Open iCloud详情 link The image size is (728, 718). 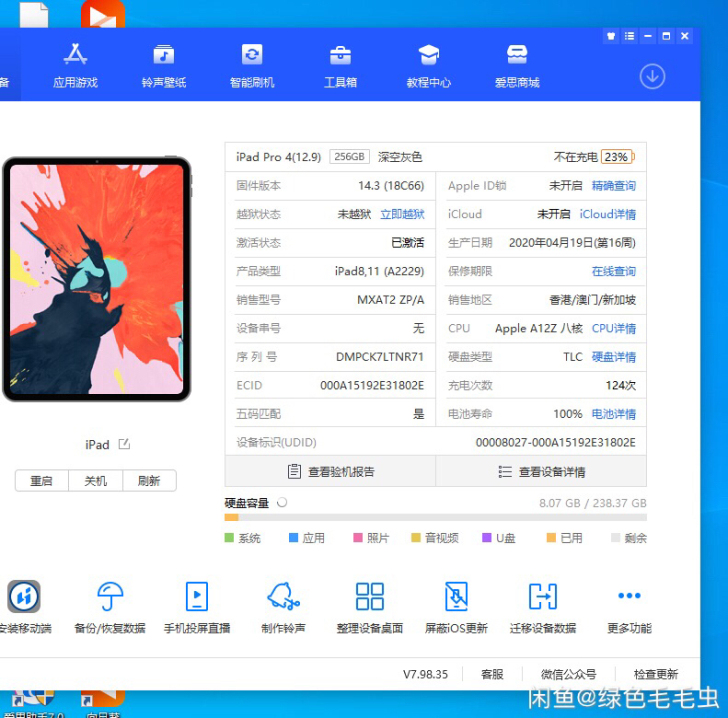[x=607, y=214]
